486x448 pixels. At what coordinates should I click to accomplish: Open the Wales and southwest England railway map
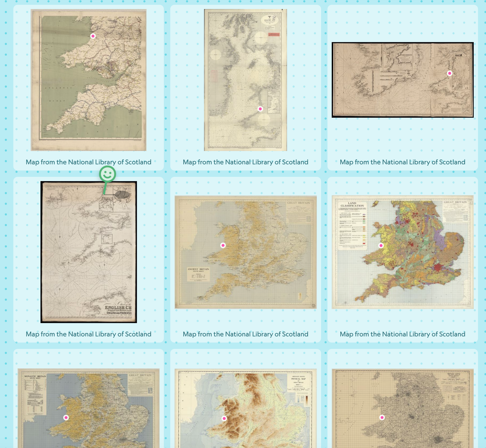(88, 80)
